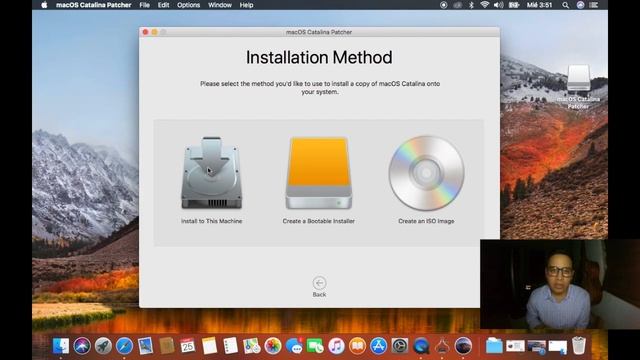640x360 pixels.
Task: Choose Create an ISO Image disc icon
Action: coord(426,173)
